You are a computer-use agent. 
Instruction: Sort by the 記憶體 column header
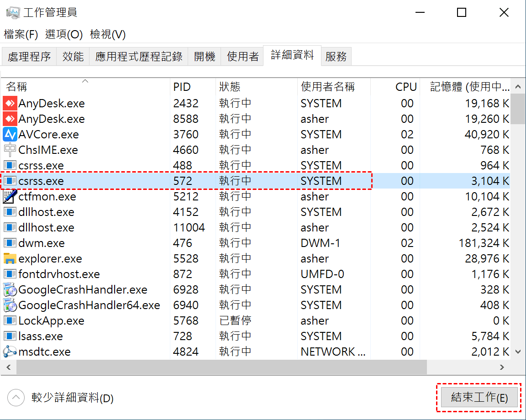tap(465, 87)
